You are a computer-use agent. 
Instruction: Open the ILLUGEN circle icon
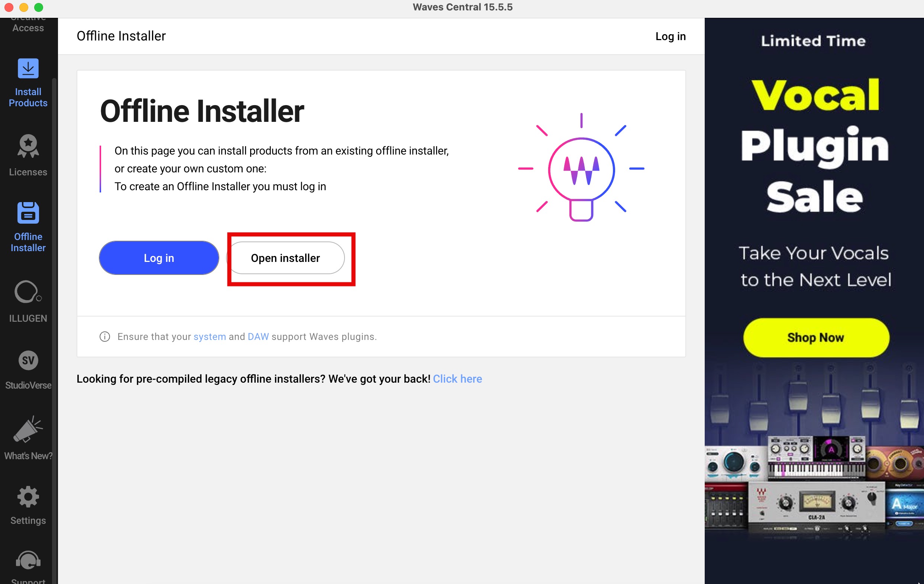click(x=27, y=292)
